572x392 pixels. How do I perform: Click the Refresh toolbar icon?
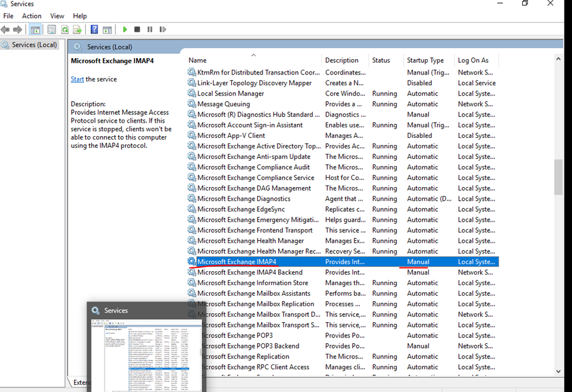pos(65,29)
